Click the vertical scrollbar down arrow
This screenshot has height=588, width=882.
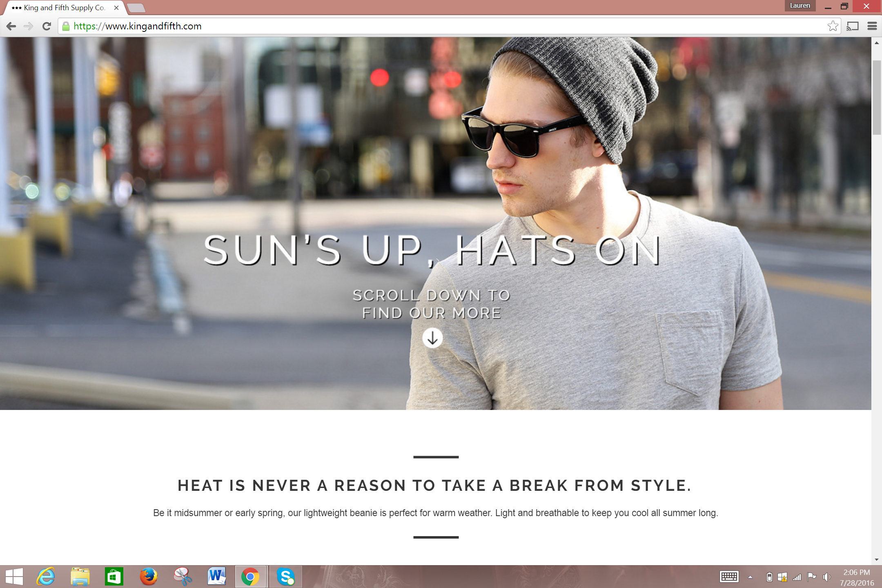tap(876, 559)
